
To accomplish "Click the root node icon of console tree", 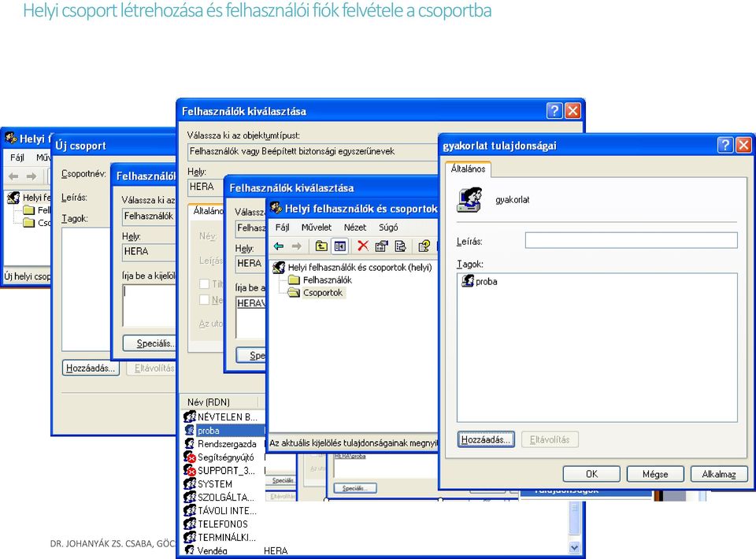I will point(279,267).
